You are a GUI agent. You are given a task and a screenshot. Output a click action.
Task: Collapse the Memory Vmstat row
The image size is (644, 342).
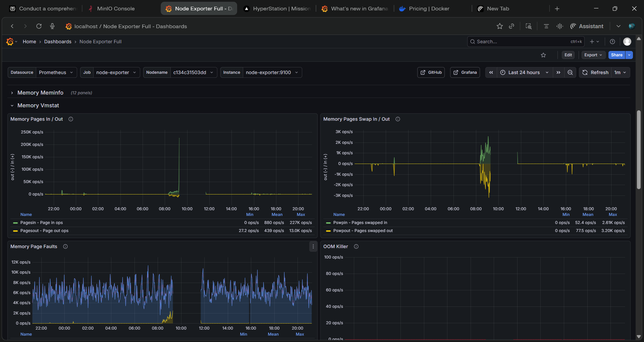(38, 105)
